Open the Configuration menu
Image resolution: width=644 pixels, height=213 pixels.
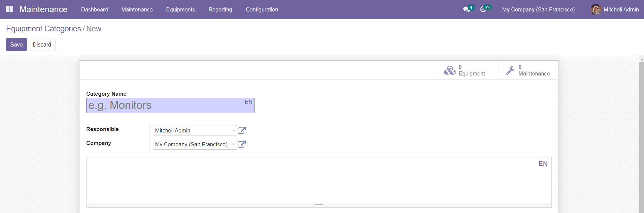coord(262,9)
